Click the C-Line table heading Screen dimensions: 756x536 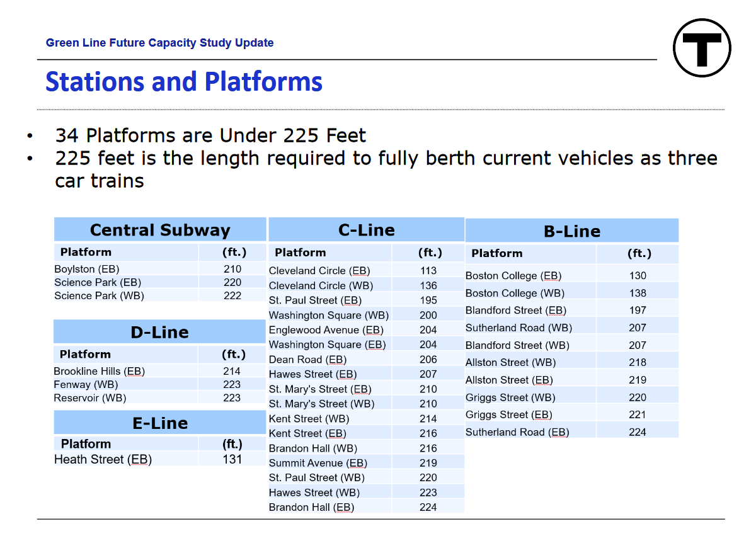tap(366, 230)
